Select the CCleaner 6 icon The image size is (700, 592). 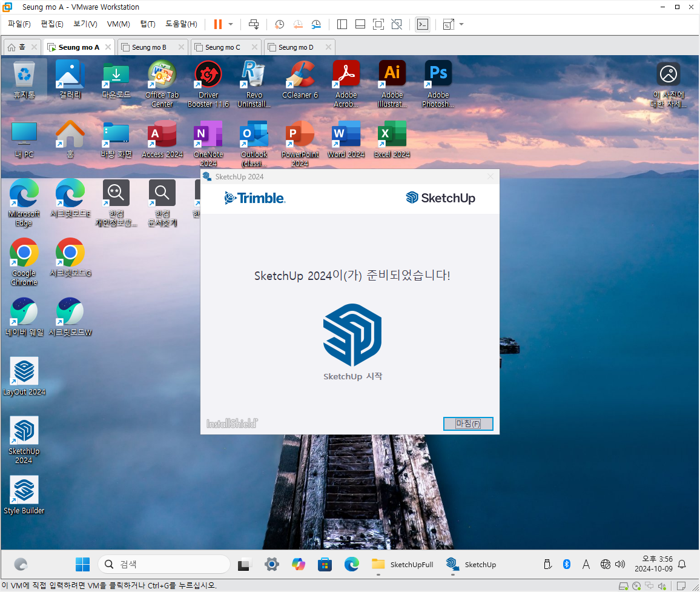coord(300,81)
